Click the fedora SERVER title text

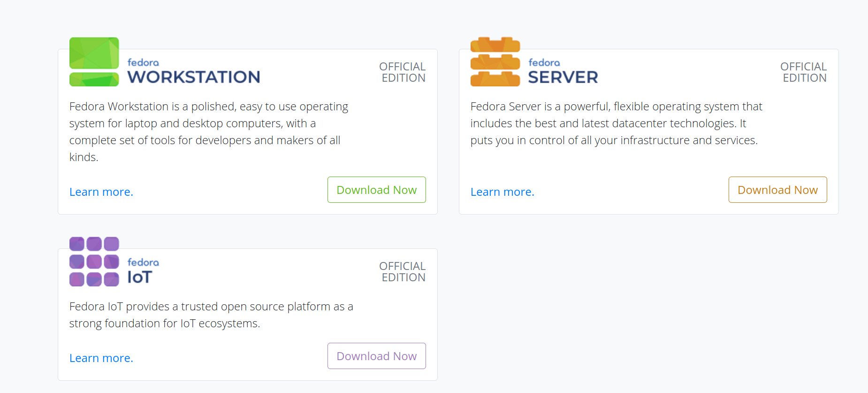click(x=563, y=71)
